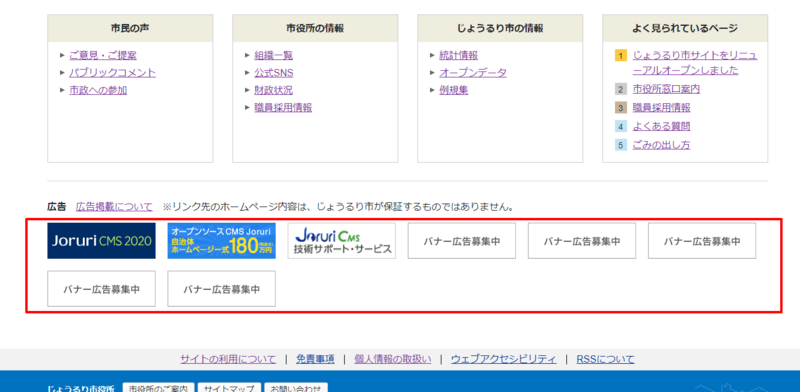Click the Joruri CMS 技術サポート・サービス banner

[x=342, y=240]
